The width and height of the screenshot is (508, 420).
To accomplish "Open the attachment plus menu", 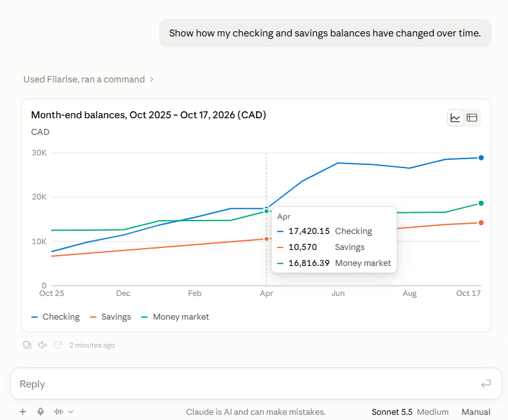I will [22, 412].
